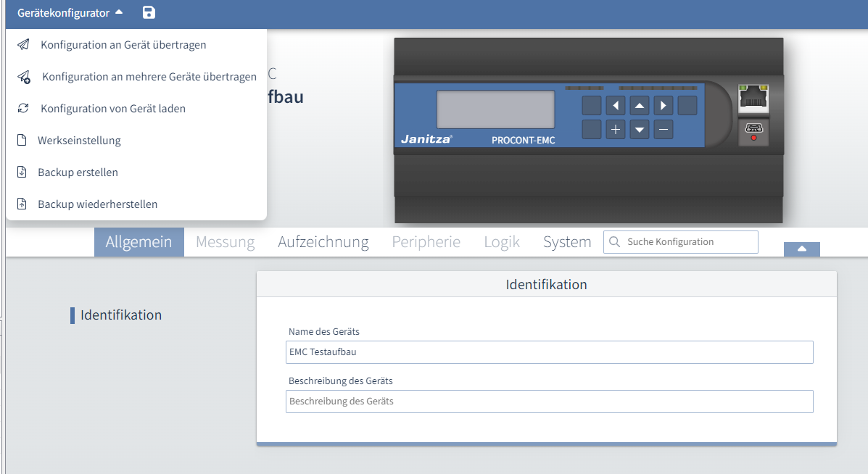This screenshot has height=474, width=868.
Task: Click the reload icon beside Konfiguration von Gerät laden
Action: click(x=23, y=108)
